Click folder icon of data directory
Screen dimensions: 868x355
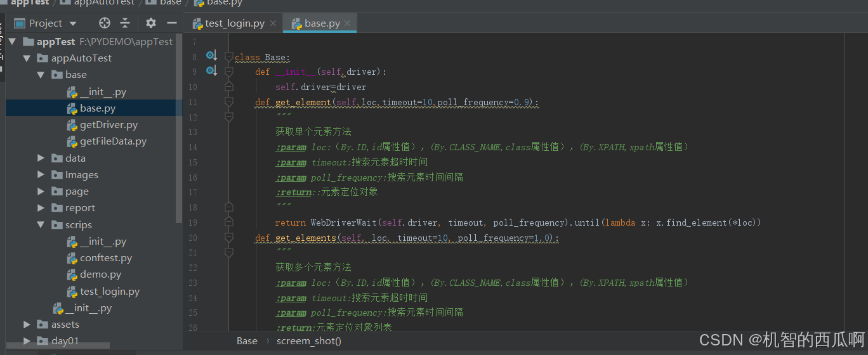(x=57, y=158)
